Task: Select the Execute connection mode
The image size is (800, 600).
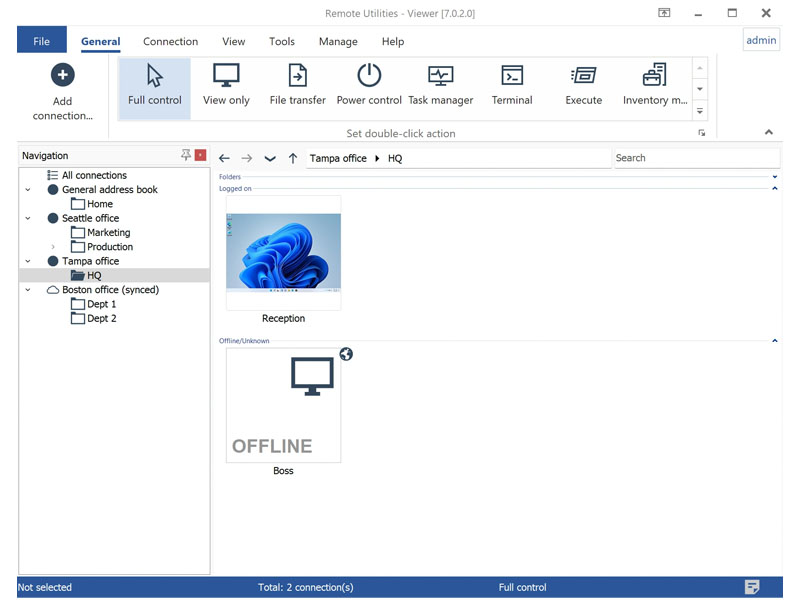Action: click(x=582, y=87)
